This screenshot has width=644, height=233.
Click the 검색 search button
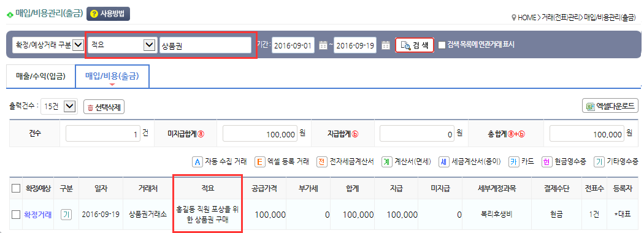415,45
